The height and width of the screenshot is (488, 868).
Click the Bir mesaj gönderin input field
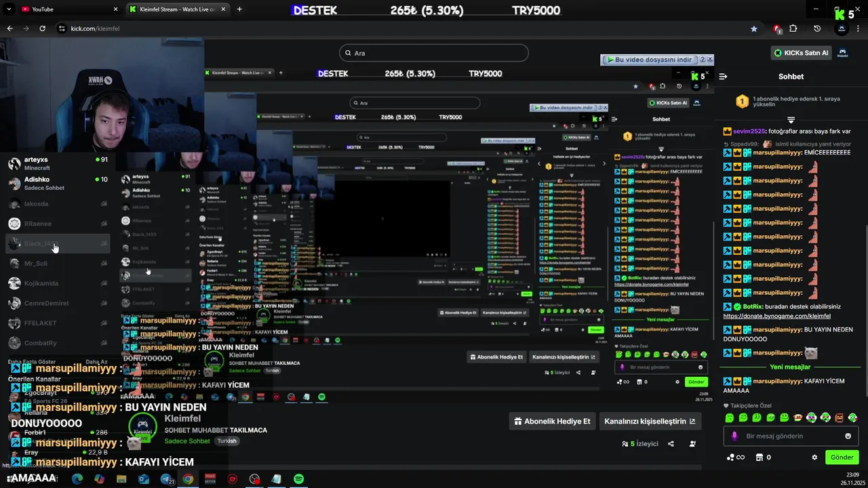tap(791, 436)
